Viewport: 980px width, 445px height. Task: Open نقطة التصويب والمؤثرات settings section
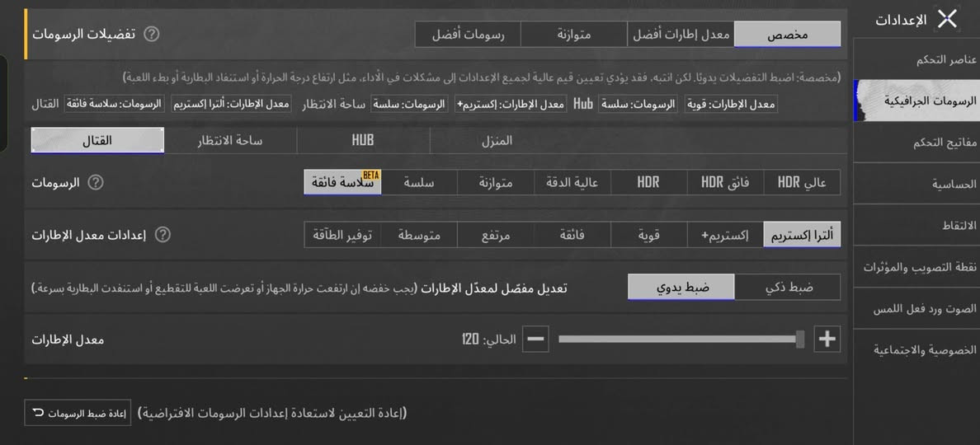pyautogui.click(x=916, y=267)
